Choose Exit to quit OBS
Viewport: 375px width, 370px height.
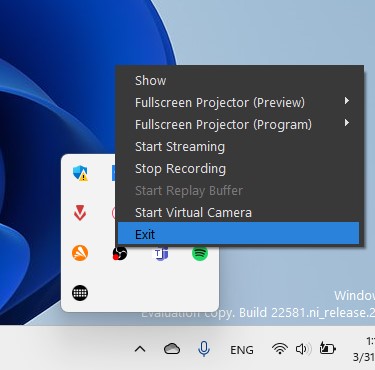(238, 234)
